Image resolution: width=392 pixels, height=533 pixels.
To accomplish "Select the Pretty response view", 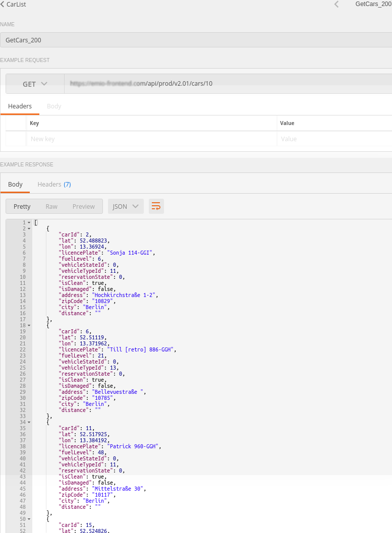I will coord(22,206).
